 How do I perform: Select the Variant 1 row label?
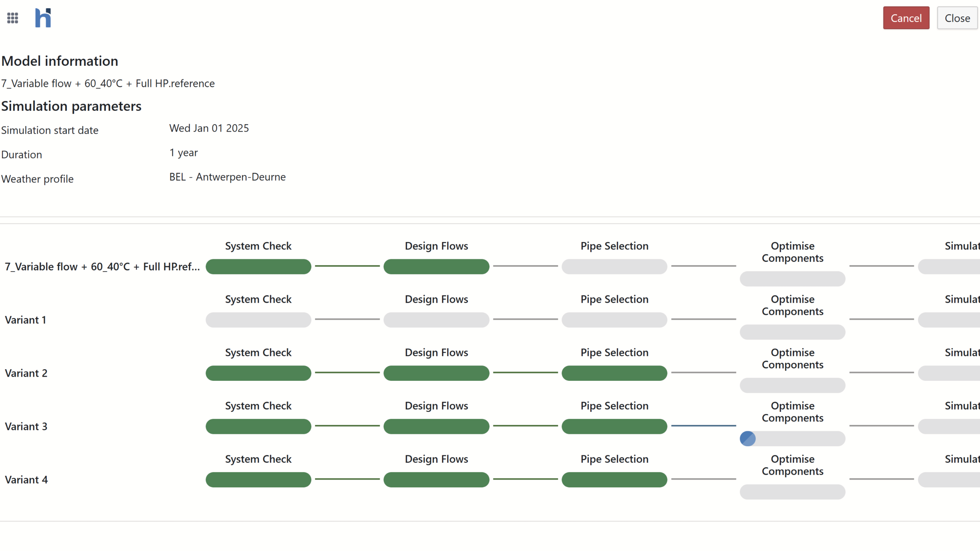point(26,320)
